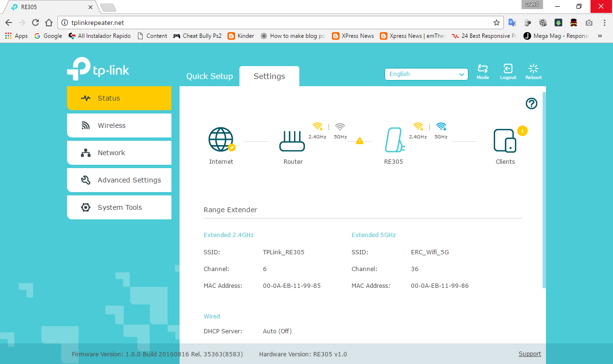Switch to the Settings tab
Viewport: 613px width, 364px height.
click(269, 76)
